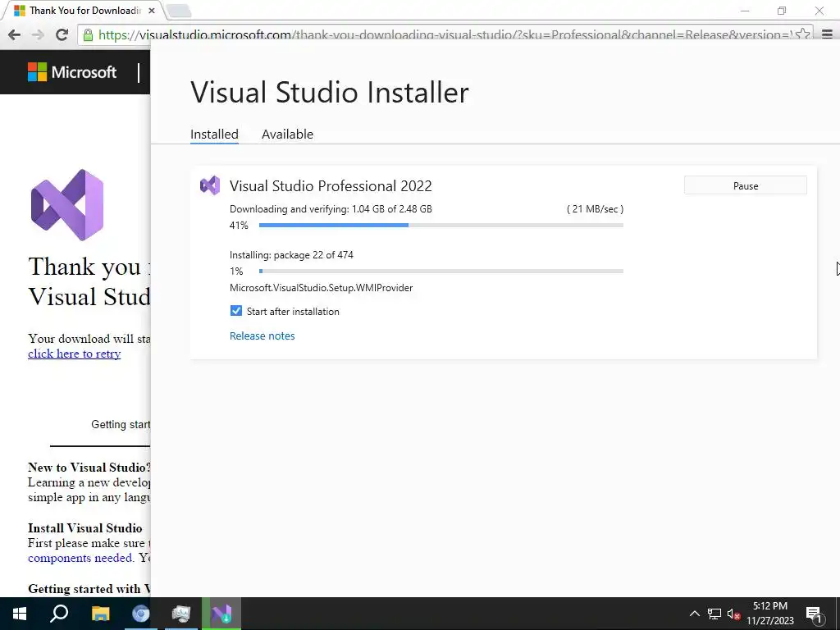Open the Release notes link
The image size is (840, 630).
(262, 336)
